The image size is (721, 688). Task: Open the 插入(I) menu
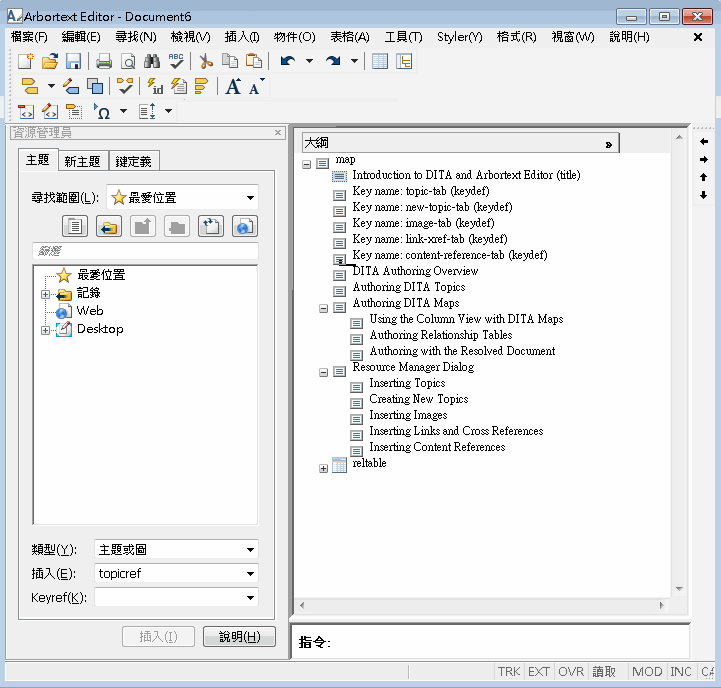click(x=242, y=37)
